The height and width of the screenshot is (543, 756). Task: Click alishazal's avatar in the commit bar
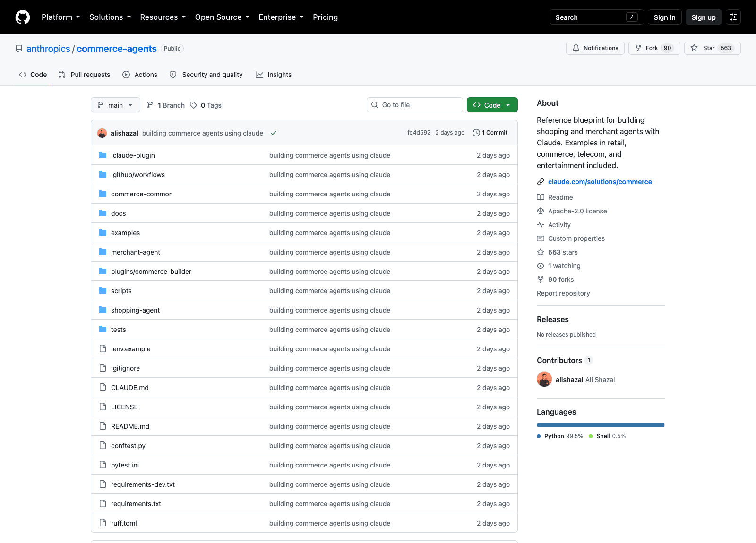click(x=102, y=133)
